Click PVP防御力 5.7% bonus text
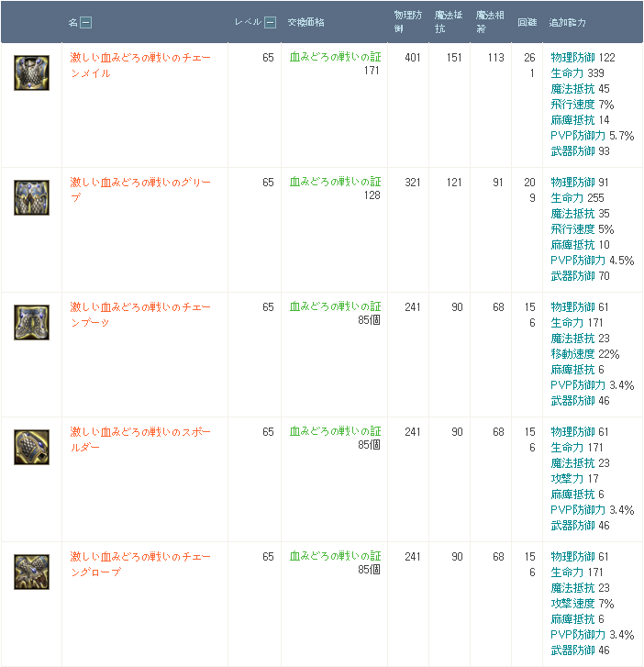Screen dimensions: 644x667 [592, 136]
